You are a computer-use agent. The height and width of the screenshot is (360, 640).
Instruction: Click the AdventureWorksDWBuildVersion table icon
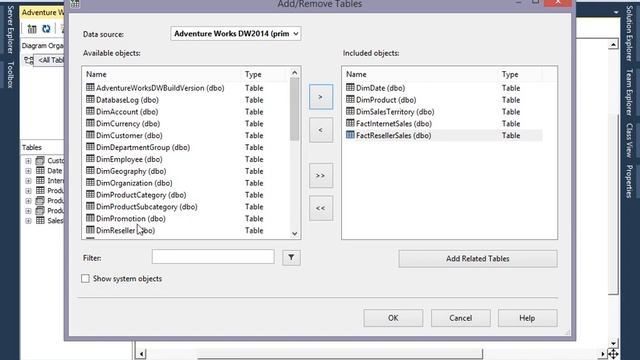(90, 87)
